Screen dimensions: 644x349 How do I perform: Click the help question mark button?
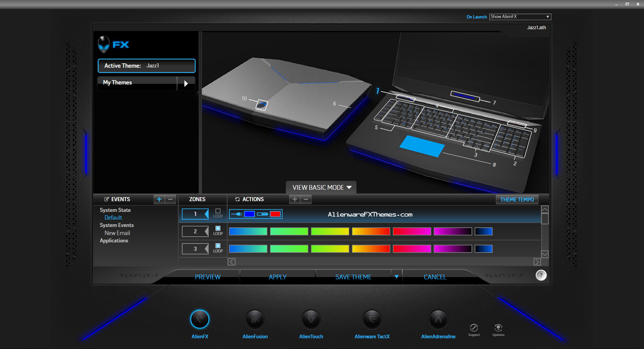click(541, 275)
